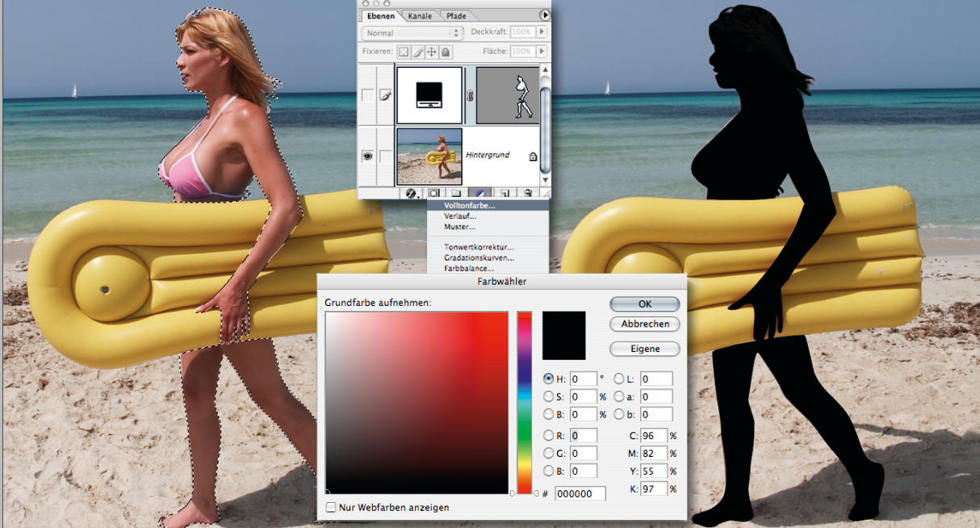The width and height of the screenshot is (980, 528).
Task: Select the R red radio button
Action: coord(549,435)
